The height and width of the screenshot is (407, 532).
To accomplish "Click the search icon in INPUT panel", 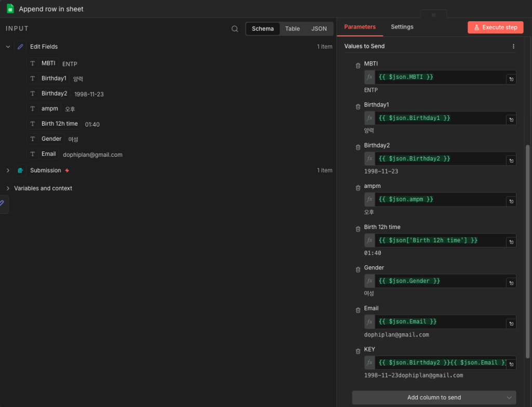I will [235, 29].
